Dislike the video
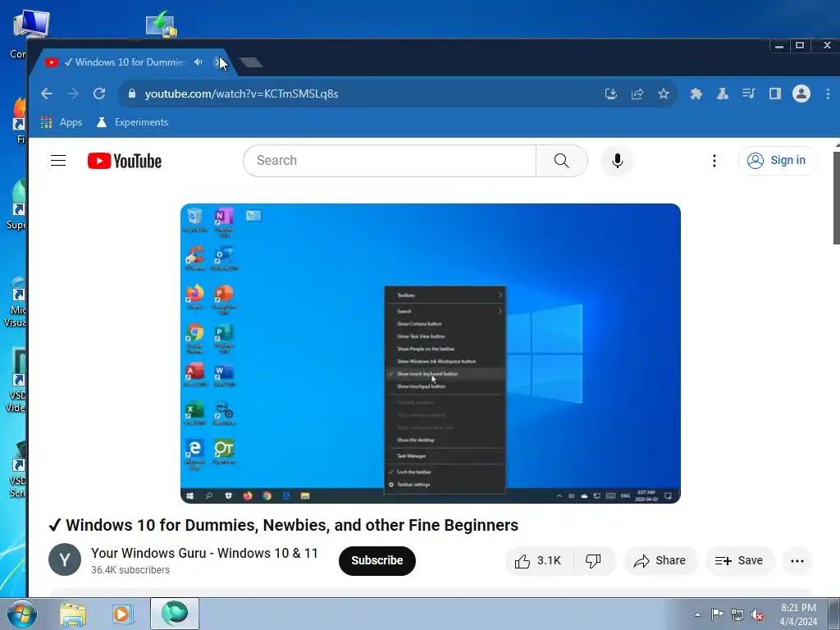This screenshot has width=840, height=630. tap(594, 560)
